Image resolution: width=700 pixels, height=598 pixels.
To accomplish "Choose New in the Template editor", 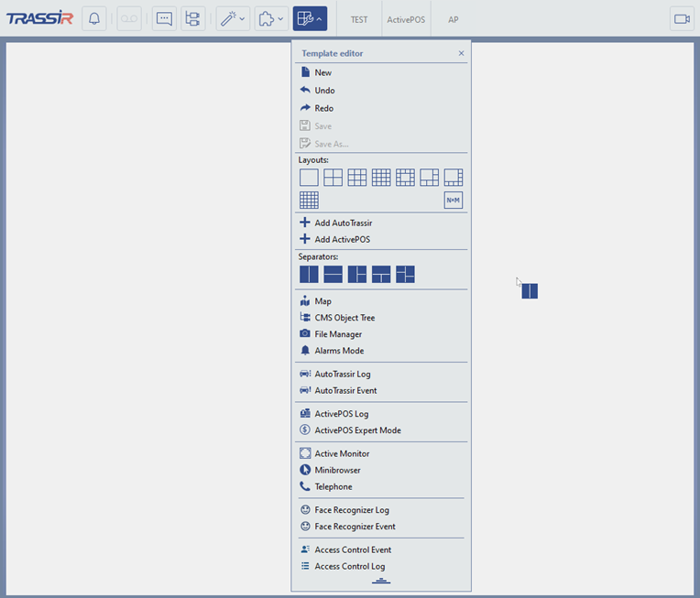I will point(323,72).
